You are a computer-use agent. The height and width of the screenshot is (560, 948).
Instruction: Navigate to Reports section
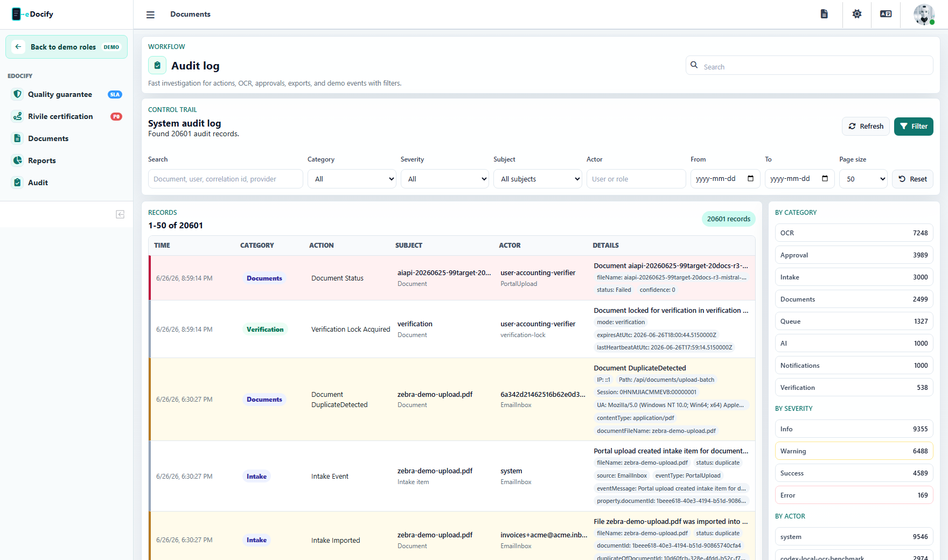pyautogui.click(x=67, y=160)
